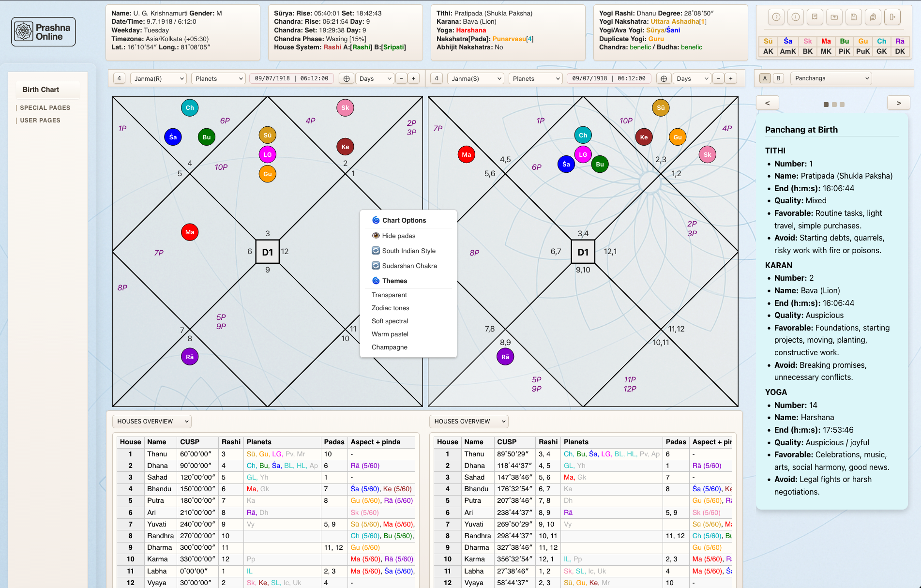
Task: Choose the Warm pastel theme
Action: (390, 334)
